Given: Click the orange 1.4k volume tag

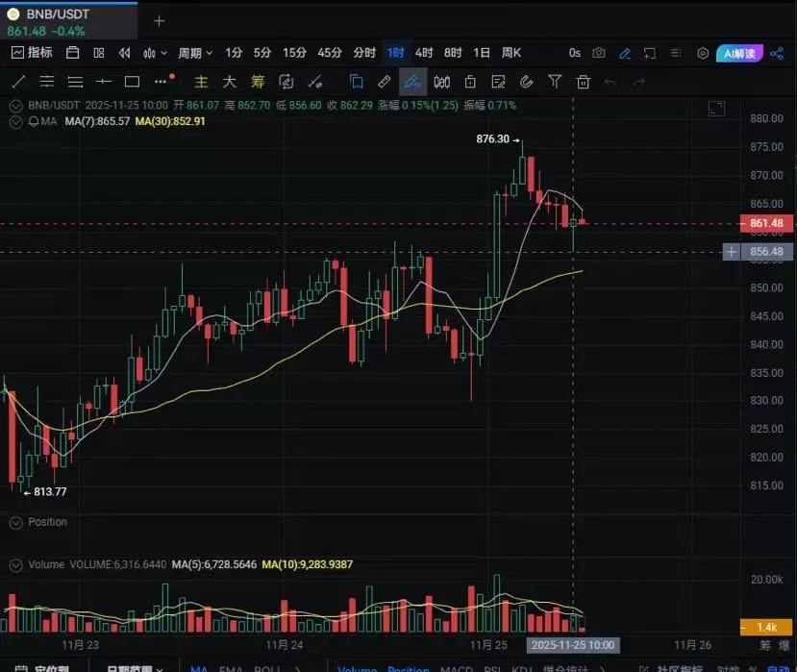Looking at the screenshot, I should click(766, 627).
